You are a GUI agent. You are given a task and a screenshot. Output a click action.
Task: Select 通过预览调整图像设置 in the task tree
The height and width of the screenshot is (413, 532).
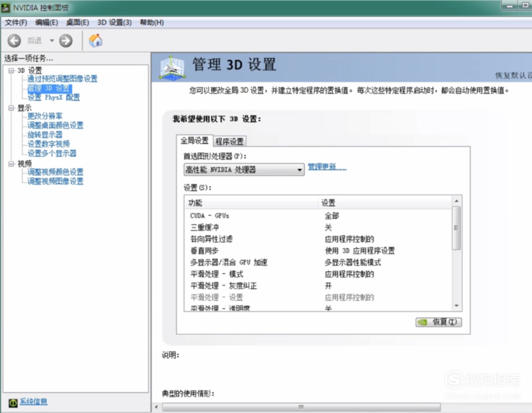click(63, 79)
